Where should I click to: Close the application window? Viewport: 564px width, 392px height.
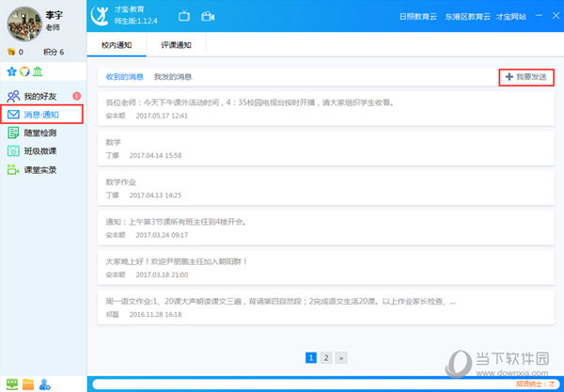tap(556, 16)
